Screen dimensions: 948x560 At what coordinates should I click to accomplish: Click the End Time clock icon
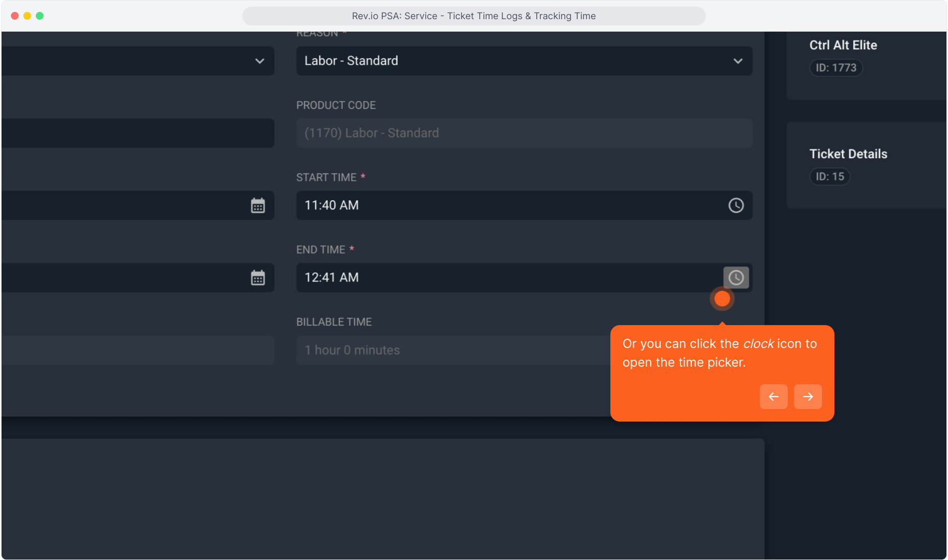736,278
